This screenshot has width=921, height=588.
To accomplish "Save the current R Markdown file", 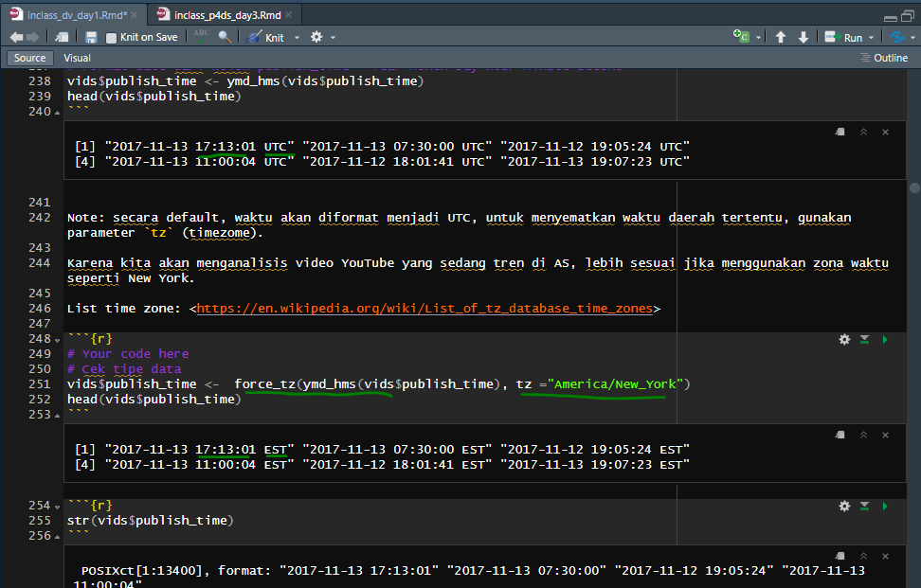I will coord(90,37).
